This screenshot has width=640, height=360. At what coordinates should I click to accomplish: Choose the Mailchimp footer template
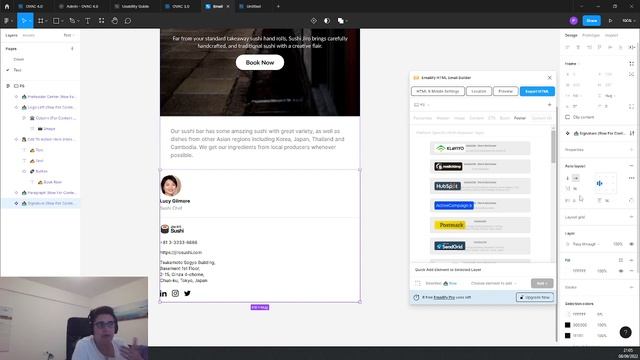480,167
